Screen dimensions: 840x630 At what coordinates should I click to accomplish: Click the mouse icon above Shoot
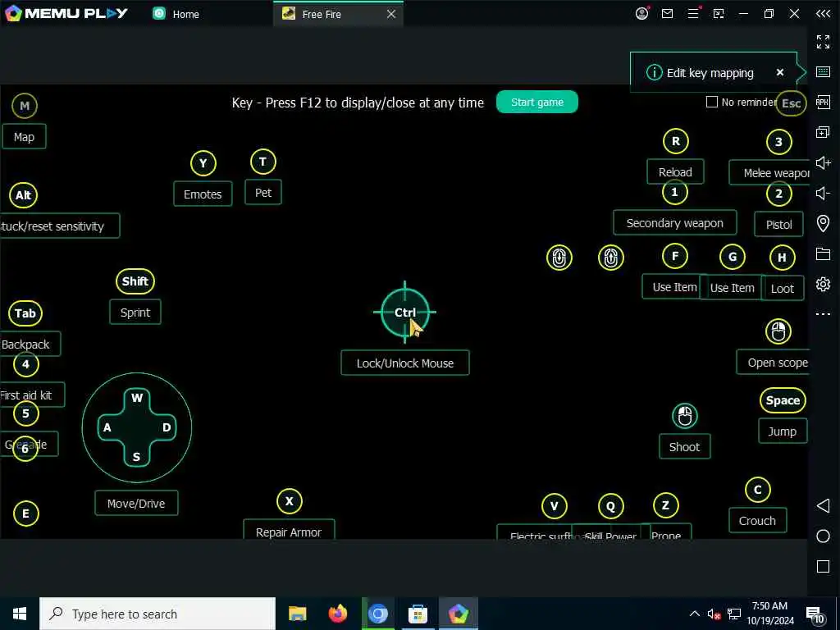tap(685, 416)
